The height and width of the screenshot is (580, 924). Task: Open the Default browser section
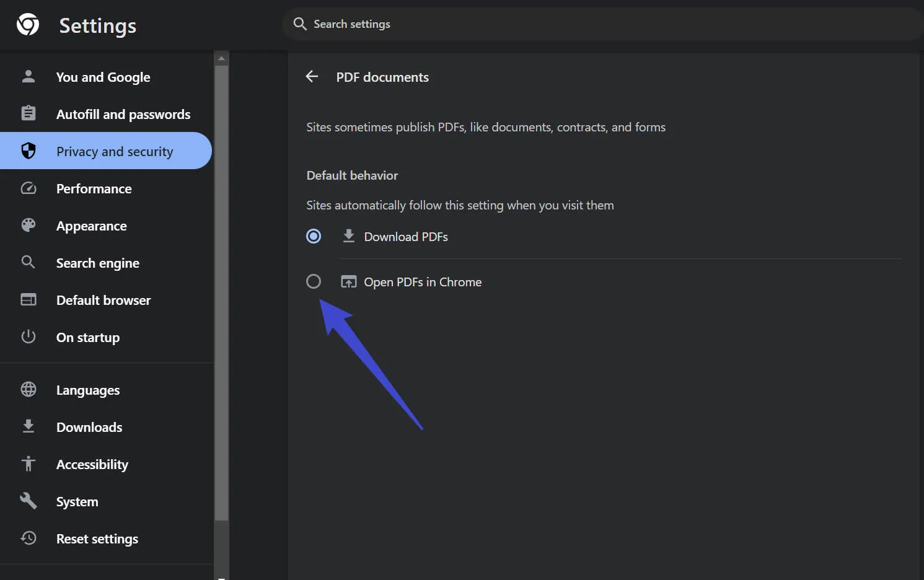(103, 300)
